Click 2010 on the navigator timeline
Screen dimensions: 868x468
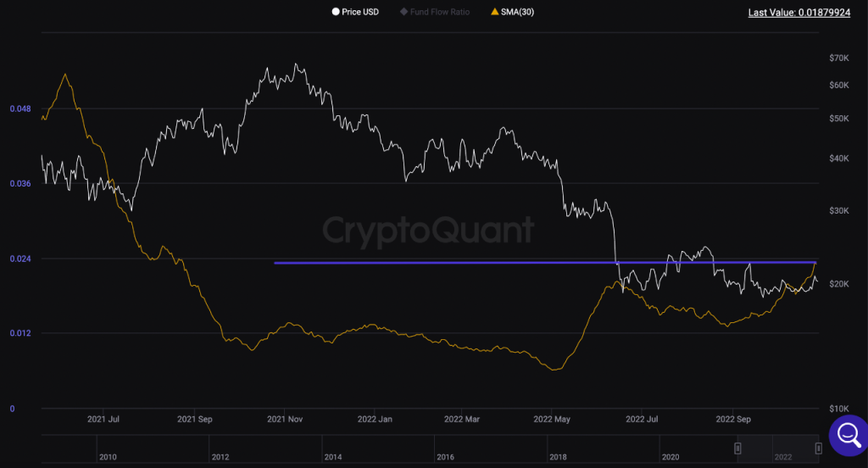(108, 457)
